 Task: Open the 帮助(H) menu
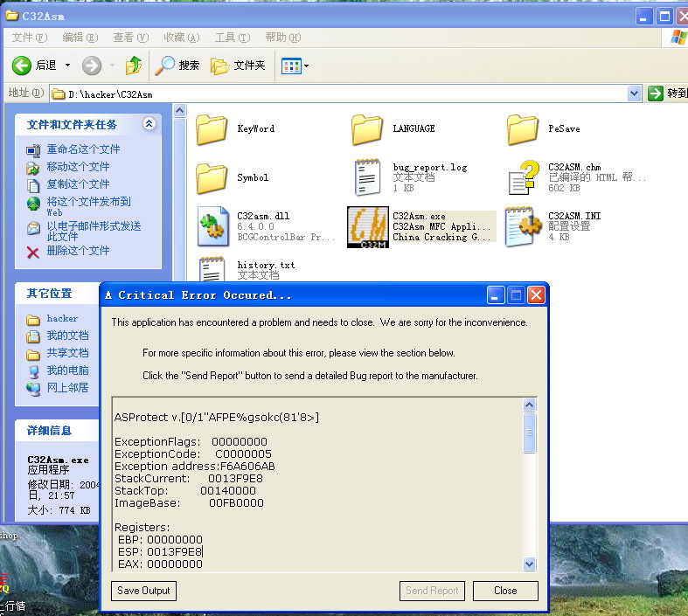283,38
